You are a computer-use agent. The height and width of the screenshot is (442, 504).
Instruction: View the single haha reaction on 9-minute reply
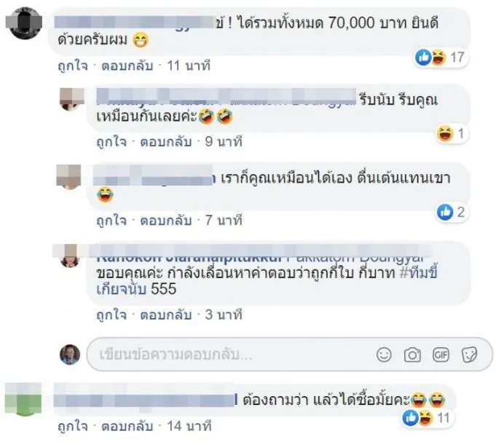[451, 134]
